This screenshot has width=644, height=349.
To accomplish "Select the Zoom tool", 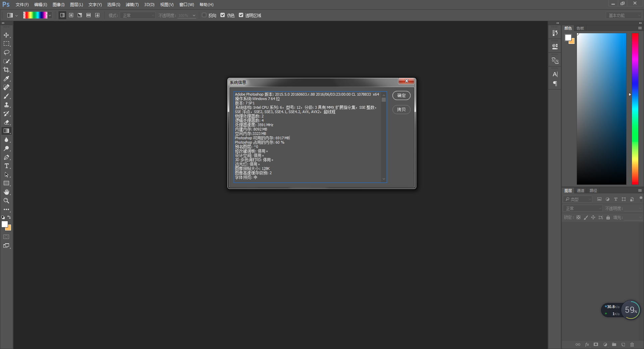I will pyautogui.click(x=6, y=201).
